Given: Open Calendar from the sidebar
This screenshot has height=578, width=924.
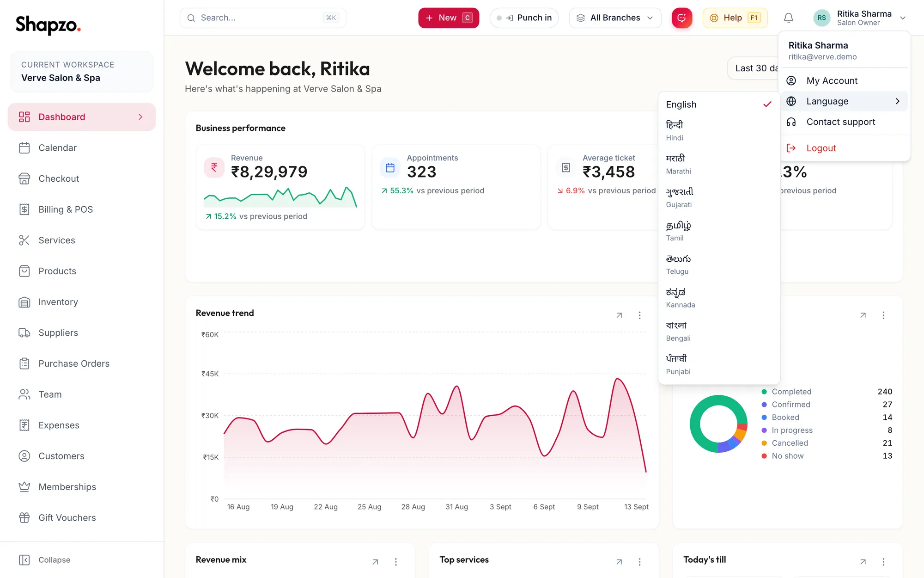Looking at the screenshot, I should [82, 148].
